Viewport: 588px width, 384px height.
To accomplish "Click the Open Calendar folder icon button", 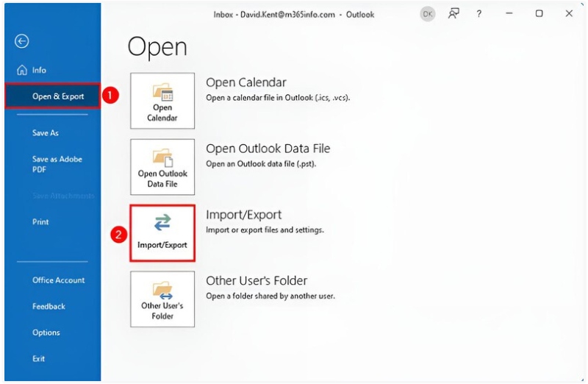I will pos(162,102).
